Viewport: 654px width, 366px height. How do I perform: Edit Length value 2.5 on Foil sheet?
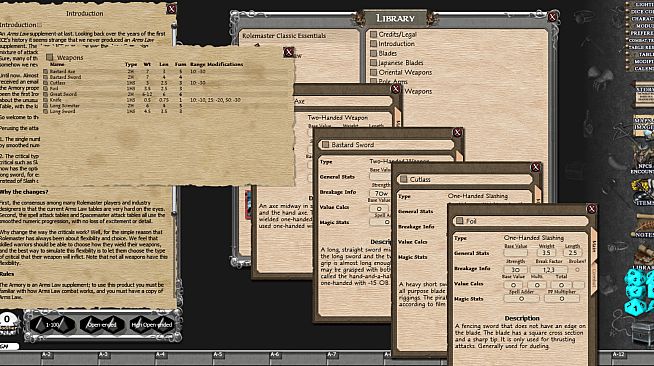(x=572, y=253)
